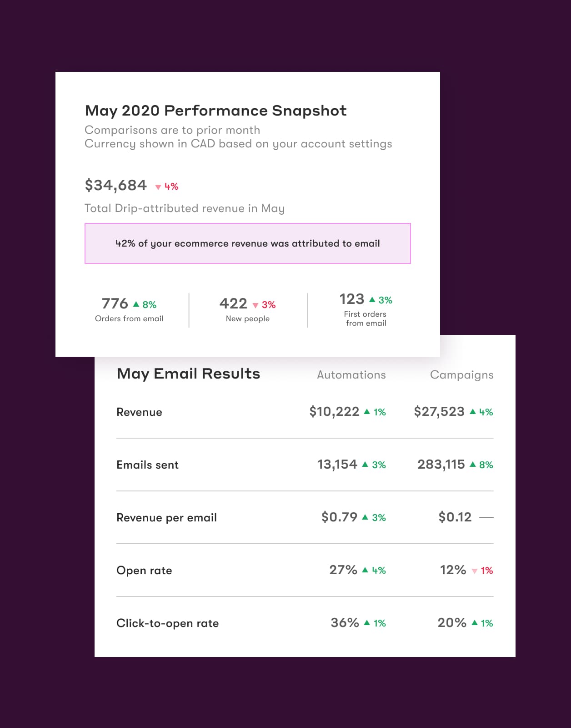Click the red down arrow beside 422 new people
Viewport: 571px width, 728px height.
(255, 305)
